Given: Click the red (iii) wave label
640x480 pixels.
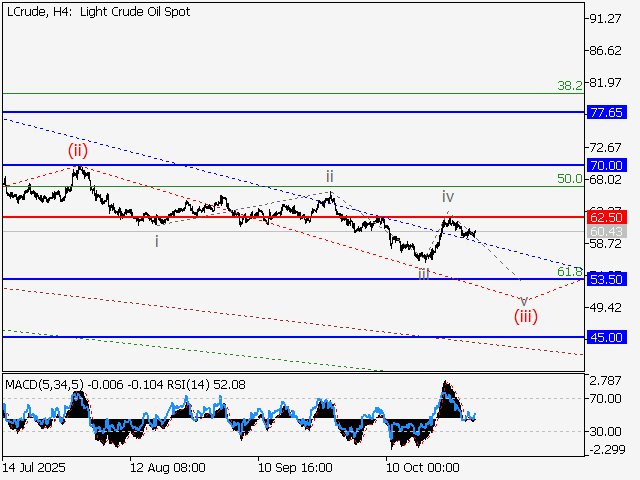Looking at the screenshot, I should [526, 316].
